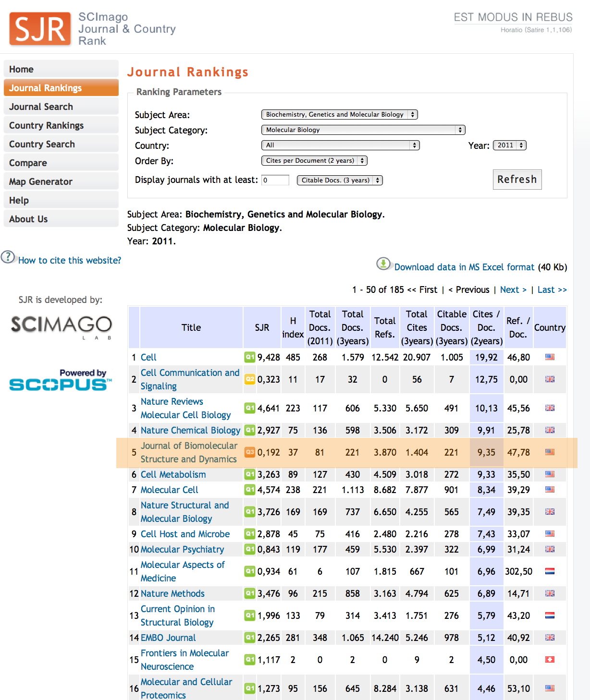Change the Order By selection dropdown
The height and width of the screenshot is (700, 590).
point(314,161)
